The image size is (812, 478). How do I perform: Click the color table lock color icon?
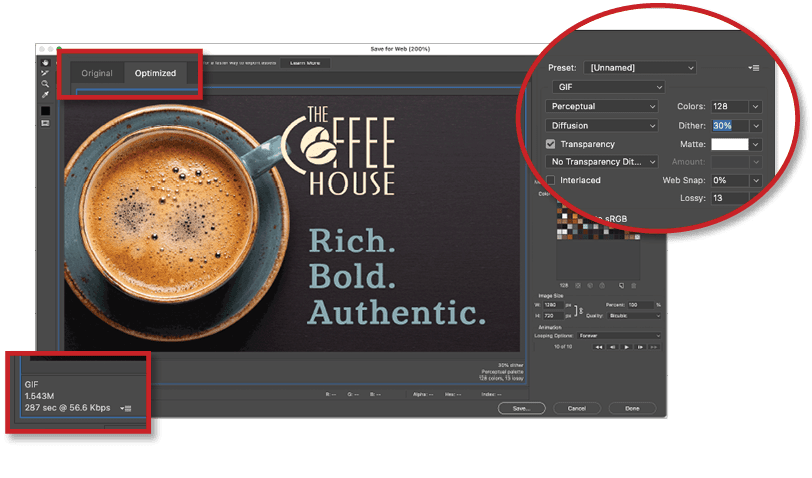(x=602, y=285)
